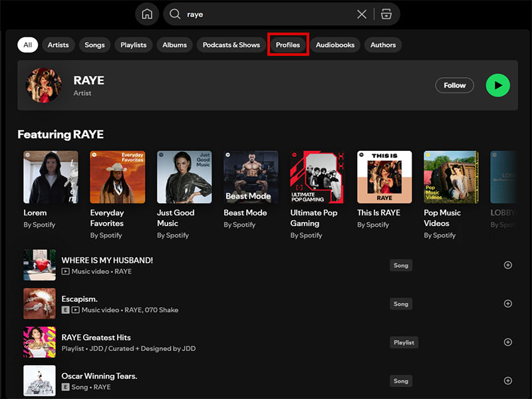Open RAYE artist profile picture
This screenshot has height=399, width=532.
44,85
